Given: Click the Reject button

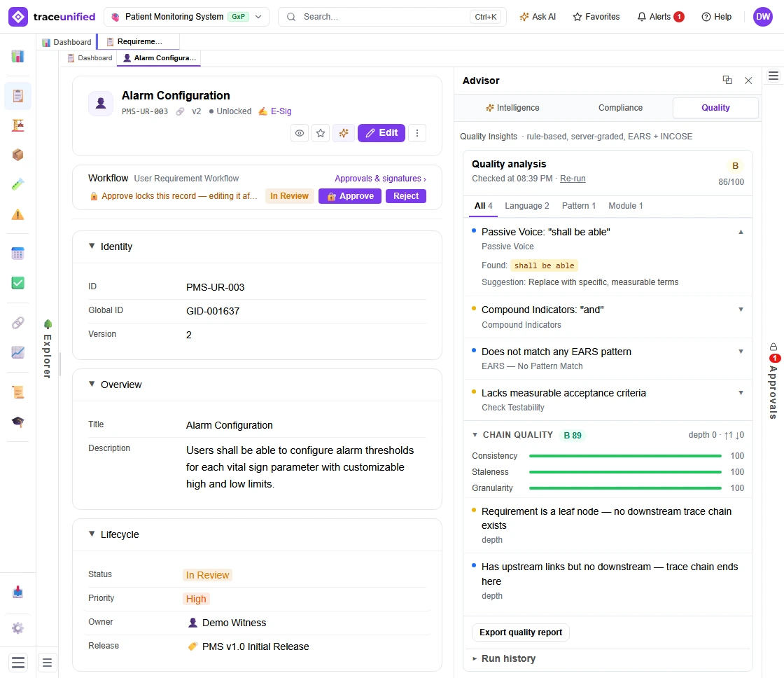Looking at the screenshot, I should [406, 196].
